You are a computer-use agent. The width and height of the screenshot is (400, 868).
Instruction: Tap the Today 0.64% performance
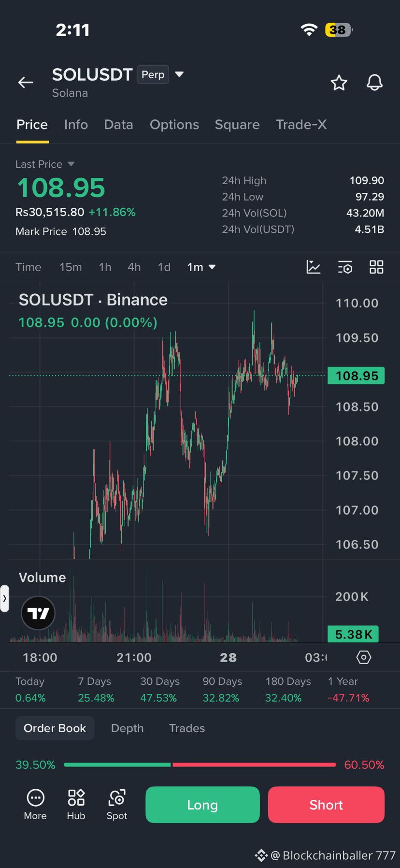[30, 690]
